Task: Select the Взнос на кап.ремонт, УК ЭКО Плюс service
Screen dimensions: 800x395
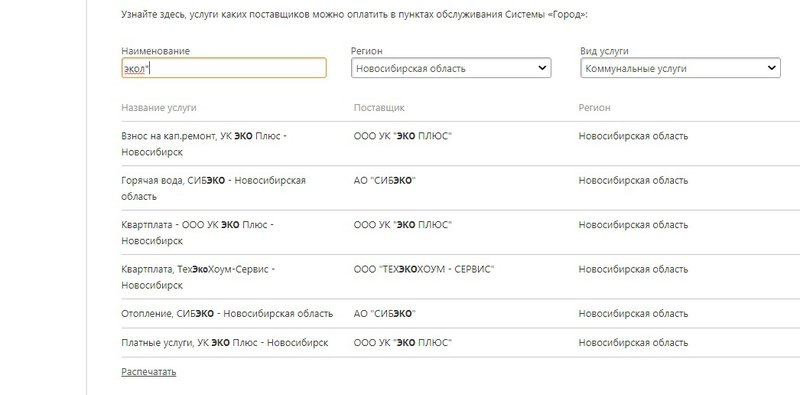Action: [204, 144]
